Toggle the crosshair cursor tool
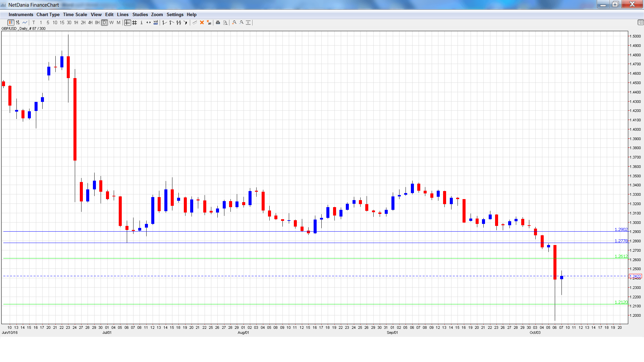Screen dimensions: 644x362 (127, 22)
